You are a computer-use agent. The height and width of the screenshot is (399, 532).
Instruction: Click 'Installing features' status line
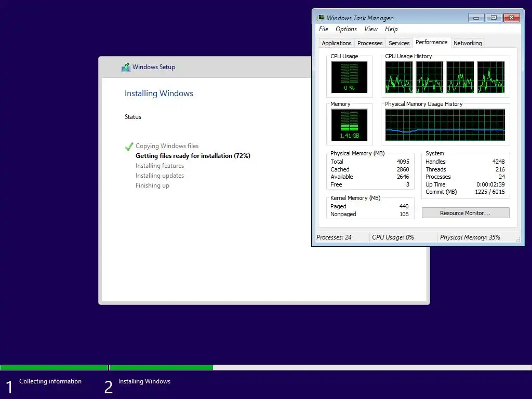[x=159, y=166]
